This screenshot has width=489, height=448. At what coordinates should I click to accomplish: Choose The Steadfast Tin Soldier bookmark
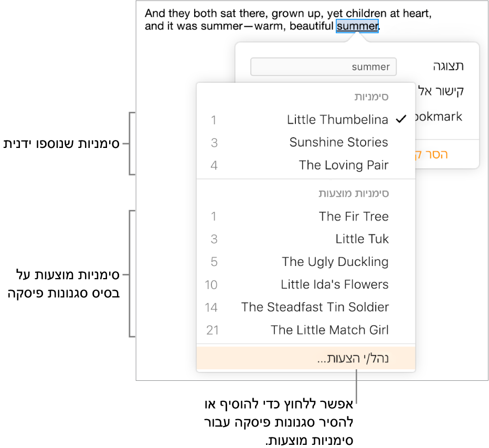pyautogui.click(x=315, y=307)
